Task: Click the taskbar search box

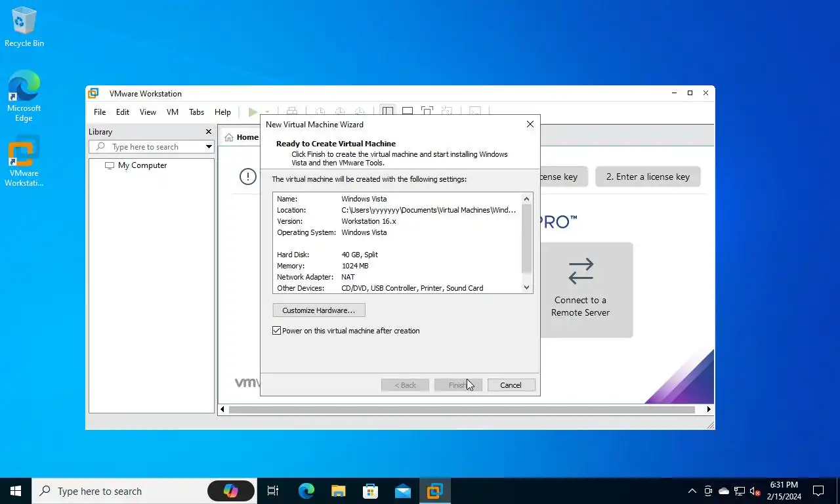Action: coord(144,491)
